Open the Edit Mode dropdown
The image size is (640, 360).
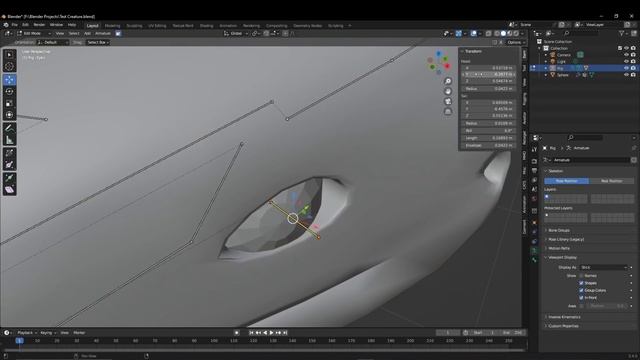click(x=34, y=33)
